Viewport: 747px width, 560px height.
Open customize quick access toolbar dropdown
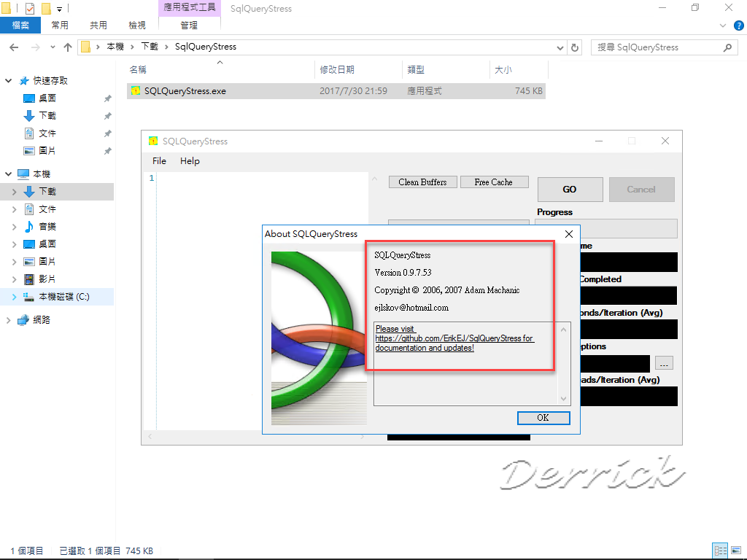coord(60,9)
